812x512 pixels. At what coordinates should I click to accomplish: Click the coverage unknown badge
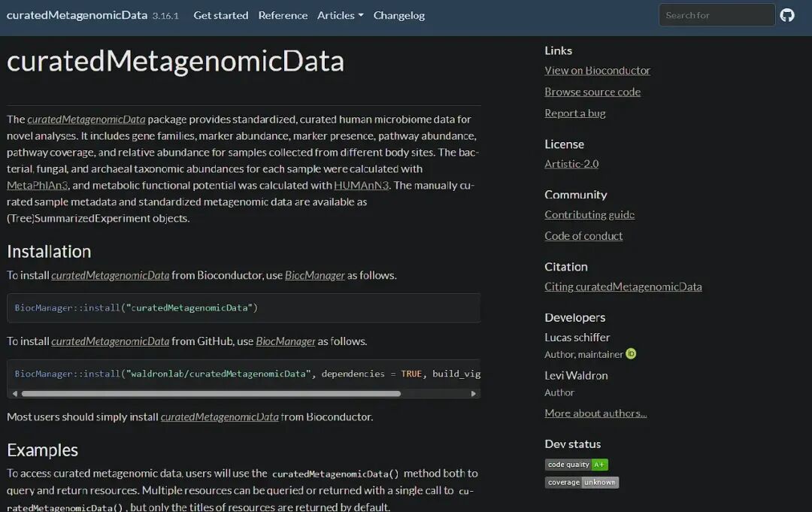pos(581,482)
